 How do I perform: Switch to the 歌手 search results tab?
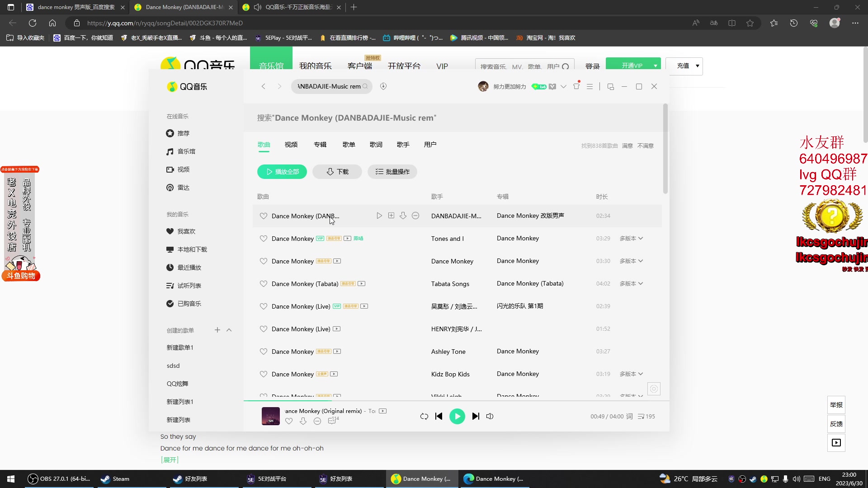point(403,145)
